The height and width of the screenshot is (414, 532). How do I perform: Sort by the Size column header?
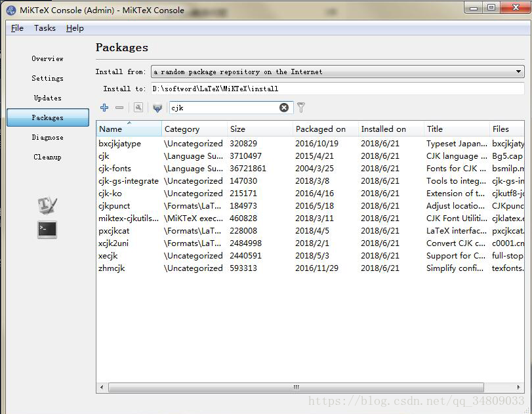click(260, 129)
